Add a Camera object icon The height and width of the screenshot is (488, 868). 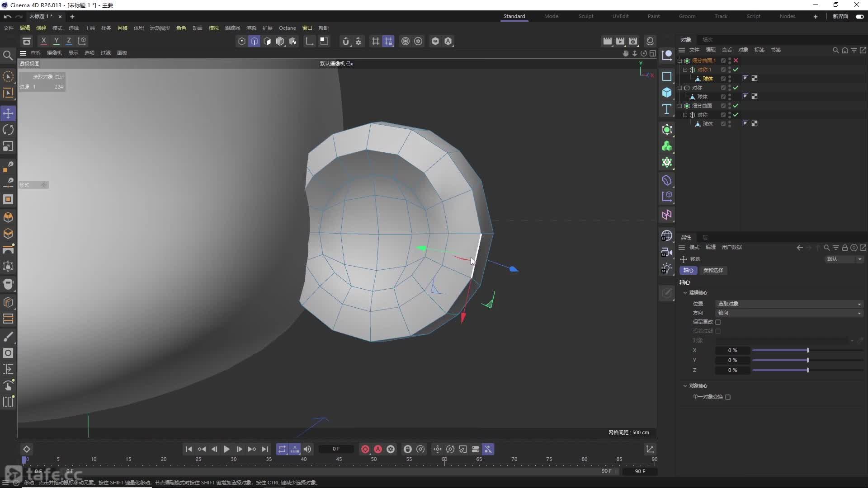(667, 252)
